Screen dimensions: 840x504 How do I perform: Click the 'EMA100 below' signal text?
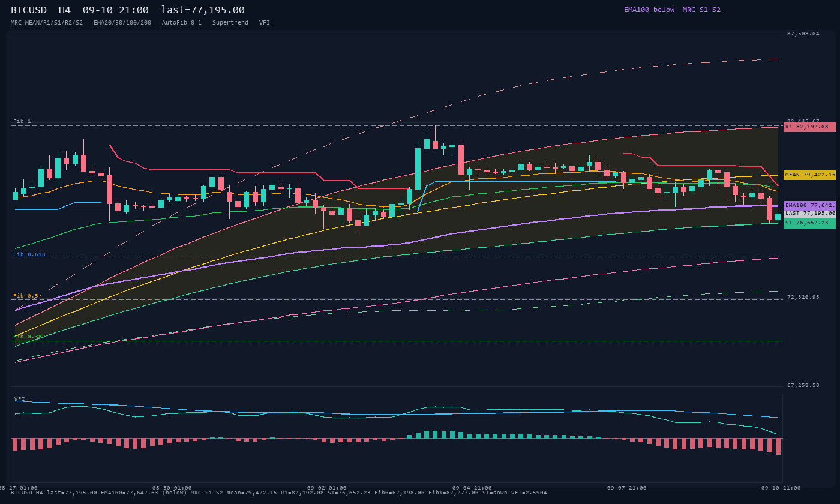(x=649, y=10)
